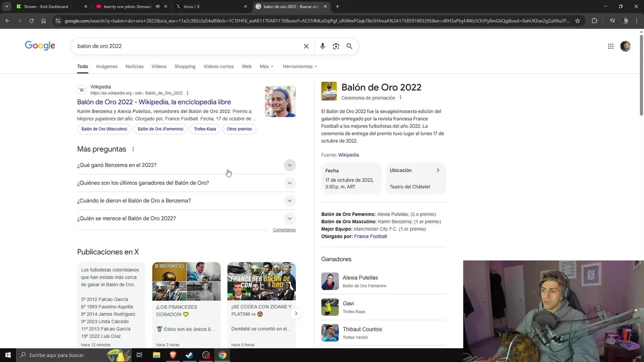Click Chrome address bar URL
The height and width of the screenshot is (362, 644).
coord(317,21)
